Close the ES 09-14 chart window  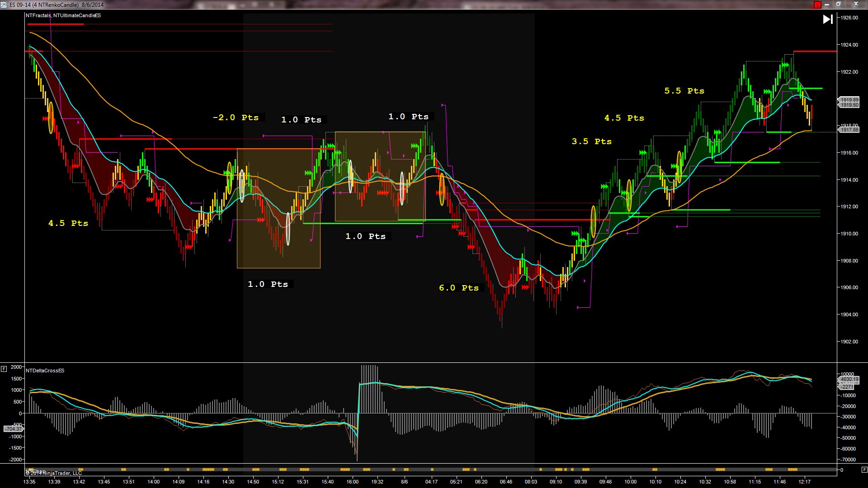click(x=856, y=5)
